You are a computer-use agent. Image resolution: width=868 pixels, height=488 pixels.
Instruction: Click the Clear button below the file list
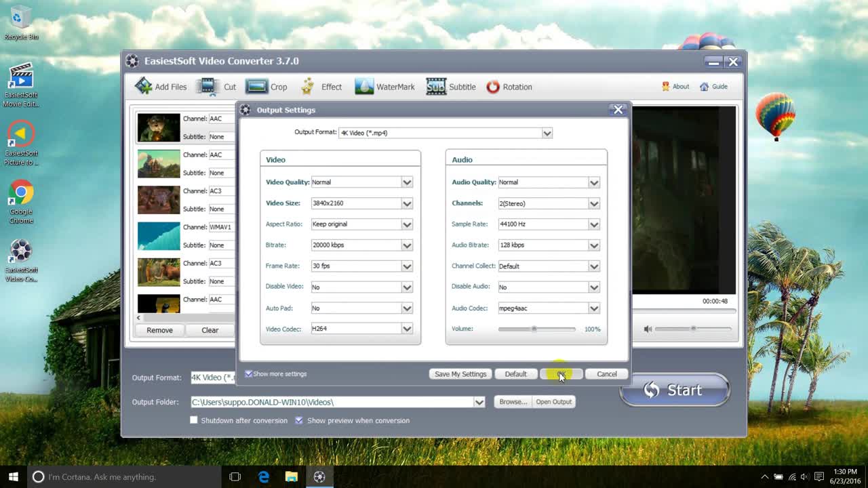(210, 330)
